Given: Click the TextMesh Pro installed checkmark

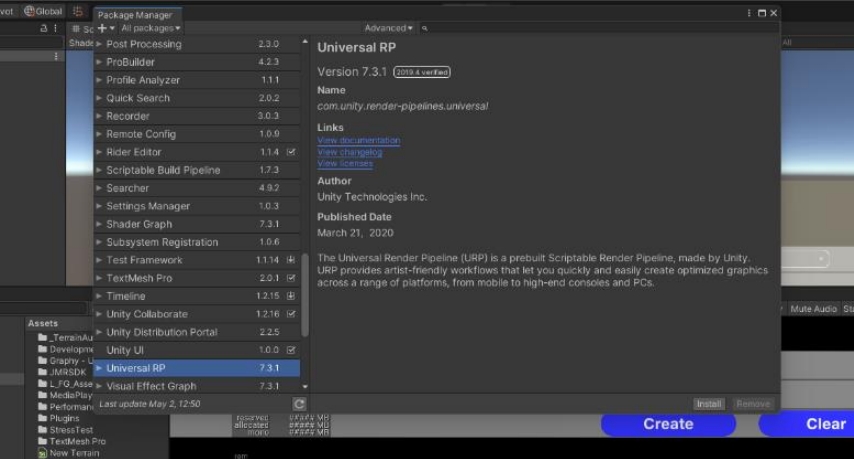Looking at the screenshot, I should [x=291, y=278].
